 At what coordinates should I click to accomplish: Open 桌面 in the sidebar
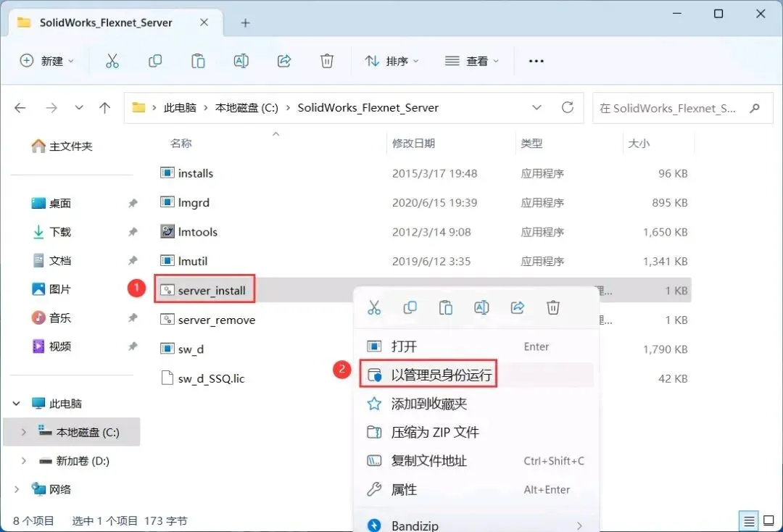(x=51, y=203)
